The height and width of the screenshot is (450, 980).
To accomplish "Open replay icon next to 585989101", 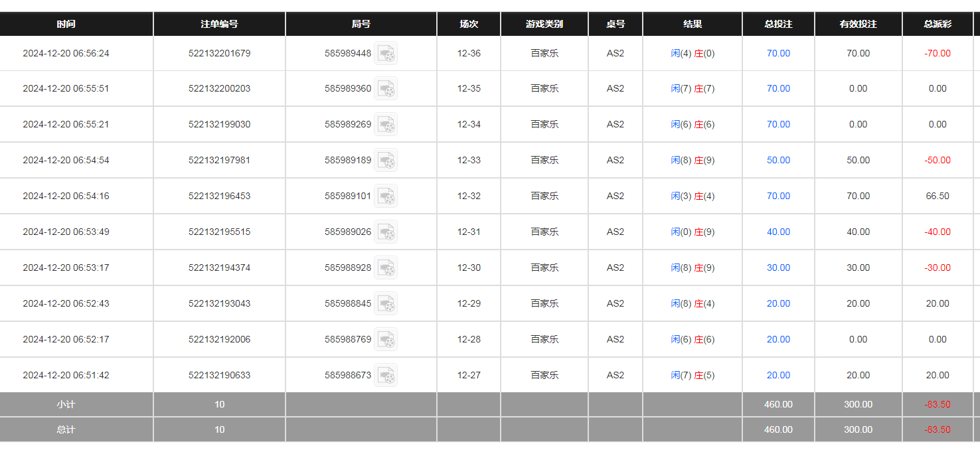I will pos(386,196).
